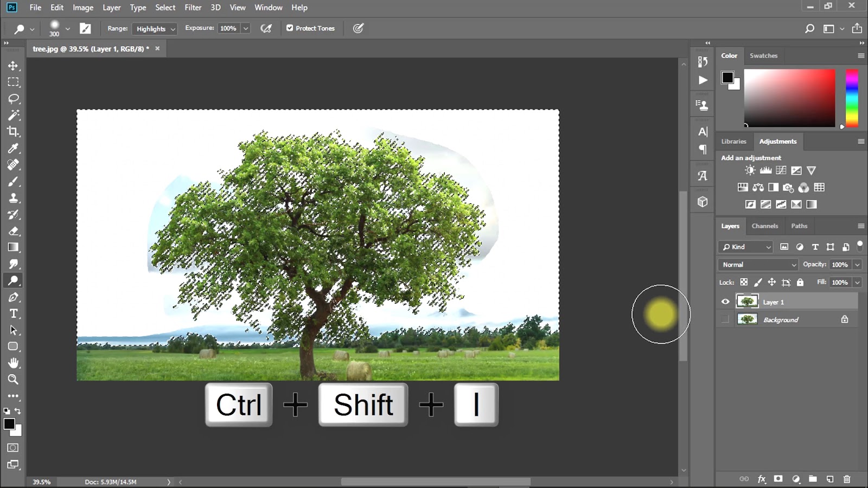The image size is (868, 488).
Task: Show the Background layer
Action: 725,319
